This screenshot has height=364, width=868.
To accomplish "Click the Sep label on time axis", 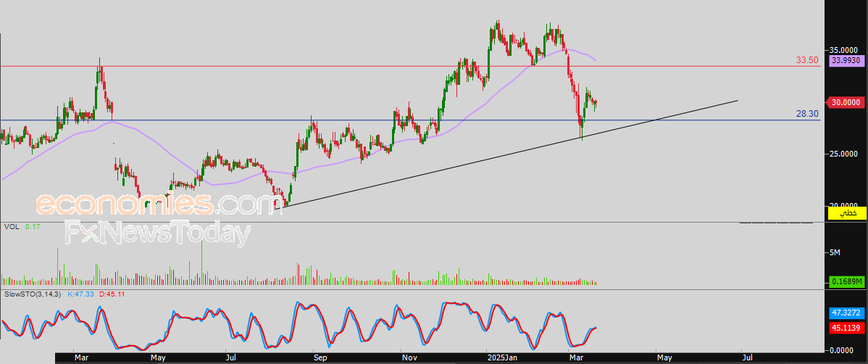I will tap(322, 358).
